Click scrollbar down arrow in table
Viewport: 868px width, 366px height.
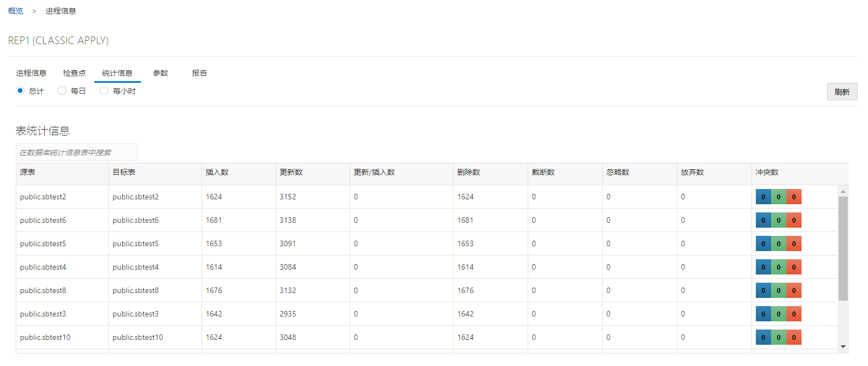point(843,346)
